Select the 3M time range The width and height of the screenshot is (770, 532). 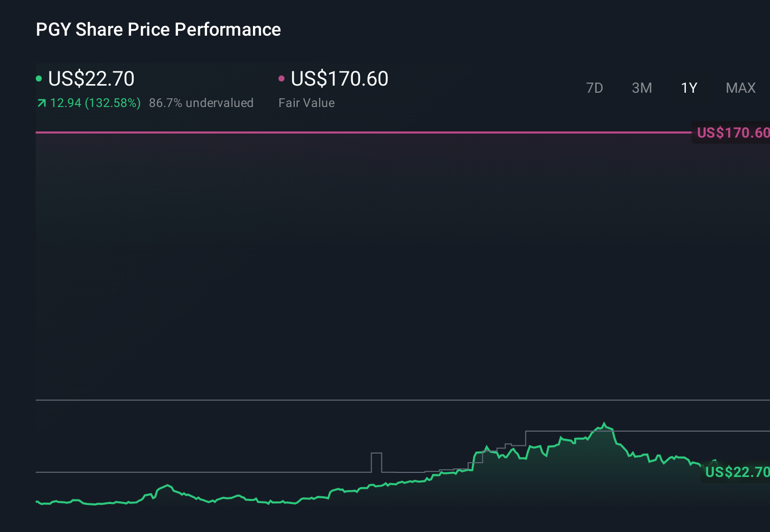click(x=641, y=88)
